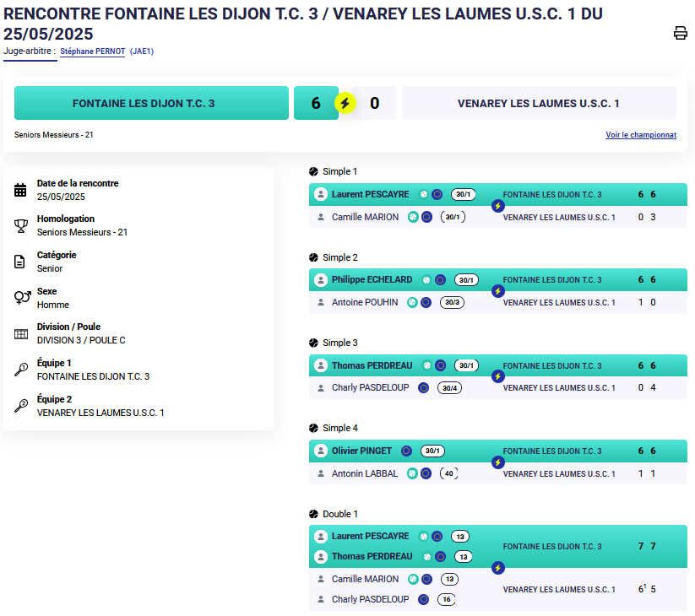
Task: Click the 40 ranking badge for Antonin LABBAL
Action: (449, 473)
